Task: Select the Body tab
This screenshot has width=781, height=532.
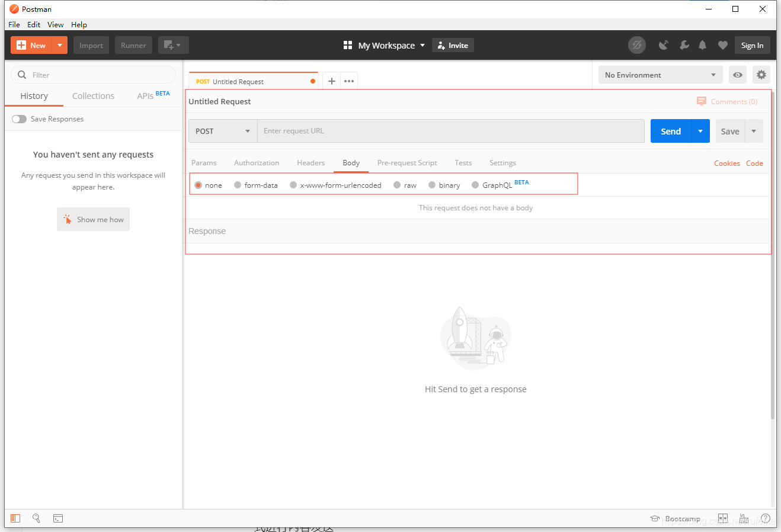Action: click(351, 162)
